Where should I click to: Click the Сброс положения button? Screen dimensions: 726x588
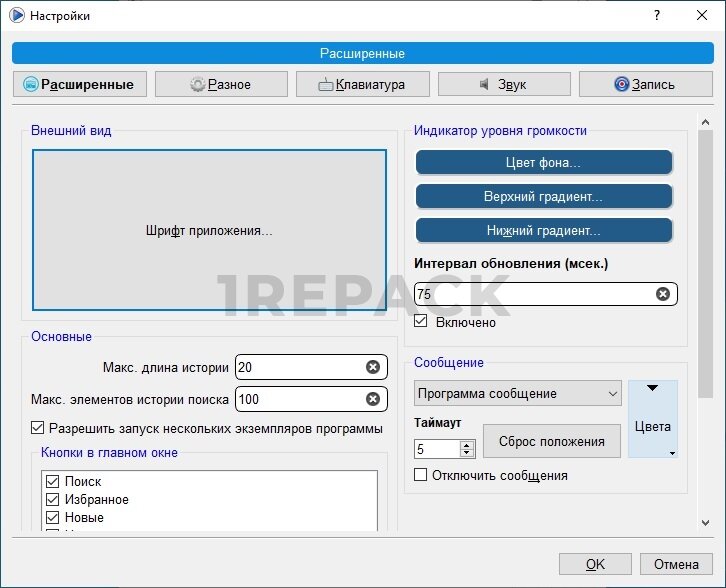pos(552,441)
